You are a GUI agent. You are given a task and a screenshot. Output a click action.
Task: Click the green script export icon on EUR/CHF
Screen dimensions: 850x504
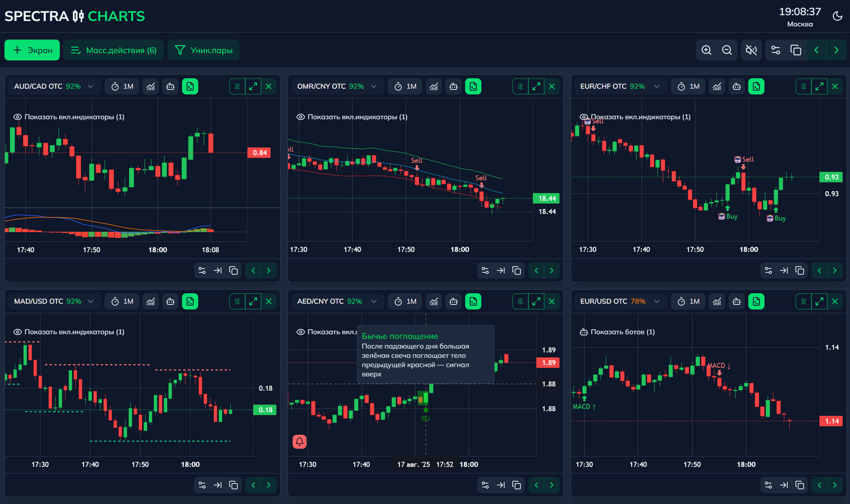click(756, 86)
